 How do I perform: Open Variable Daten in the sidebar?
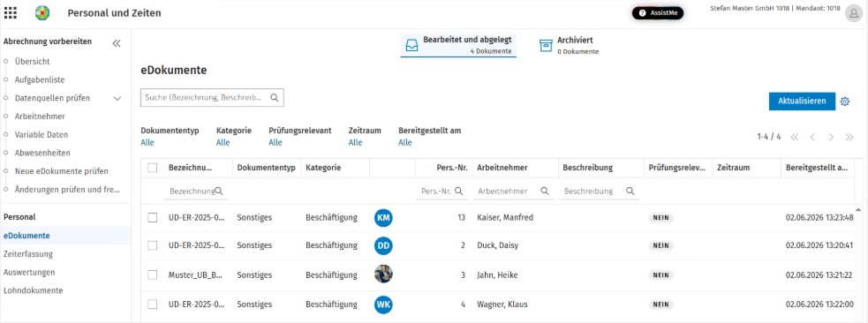coord(42,134)
